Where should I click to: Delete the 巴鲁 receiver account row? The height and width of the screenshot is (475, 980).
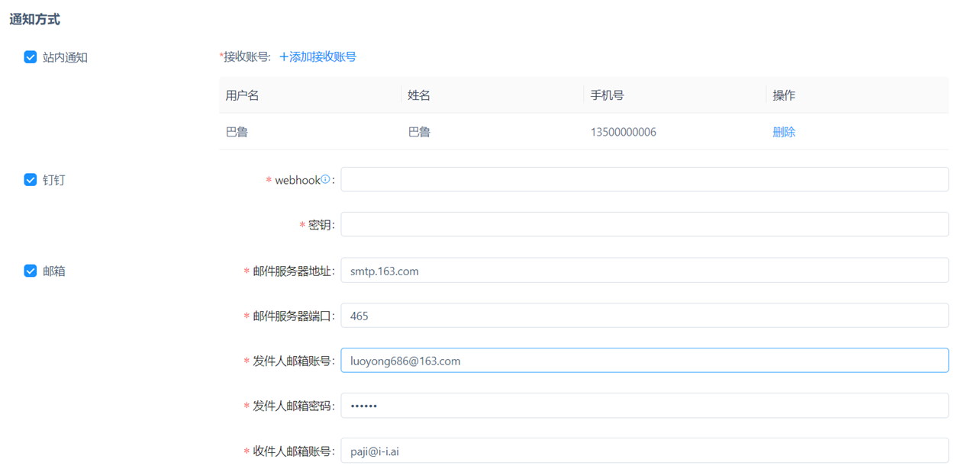(784, 132)
